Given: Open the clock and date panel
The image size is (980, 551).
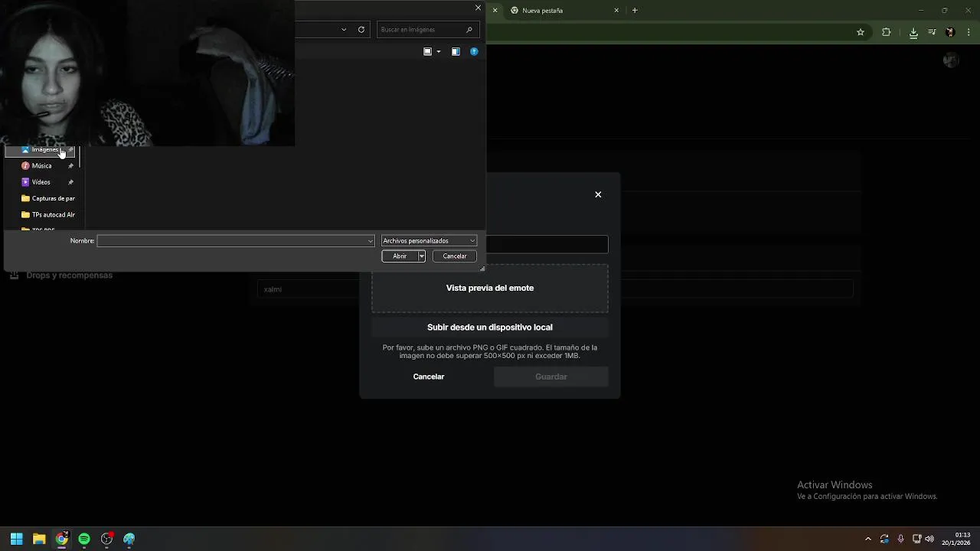Looking at the screenshot, I should pos(956,539).
